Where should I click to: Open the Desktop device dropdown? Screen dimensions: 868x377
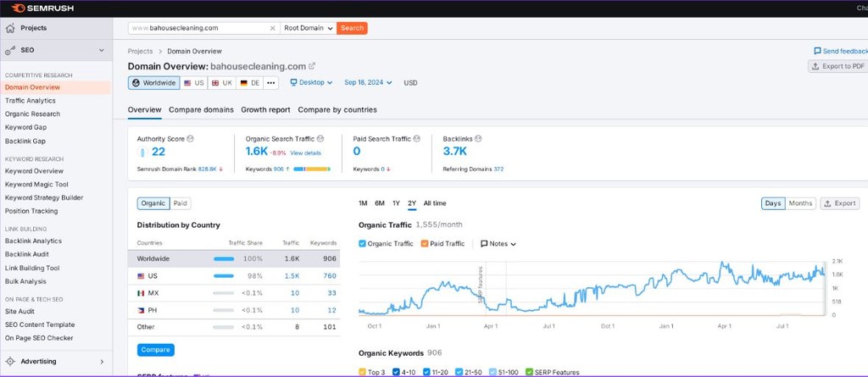pyautogui.click(x=311, y=83)
